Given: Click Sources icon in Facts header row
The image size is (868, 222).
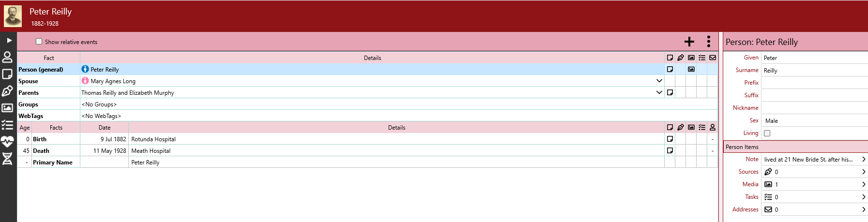Looking at the screenshot, I should pos(681,127).
